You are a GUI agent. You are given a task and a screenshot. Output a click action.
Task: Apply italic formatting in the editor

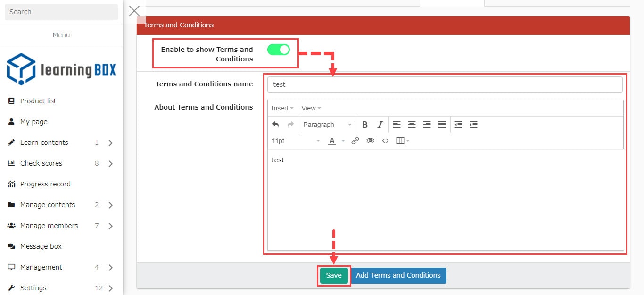pos(380,125)
